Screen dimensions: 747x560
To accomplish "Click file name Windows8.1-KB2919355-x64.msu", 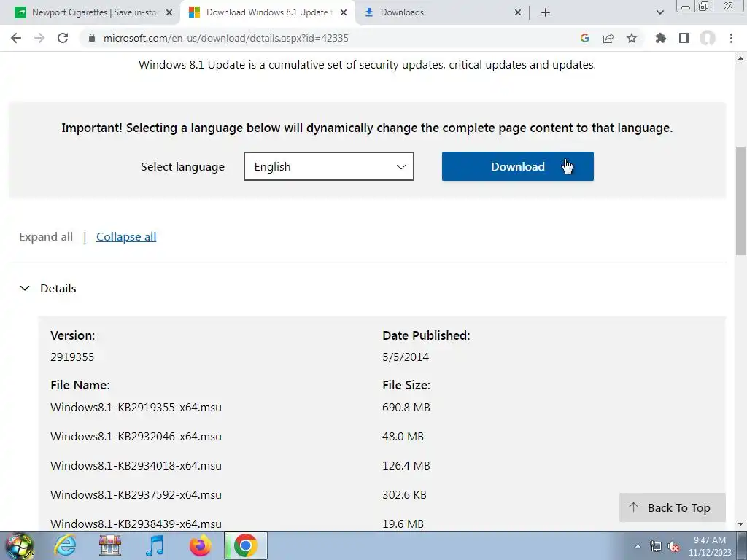I will 136,407.
